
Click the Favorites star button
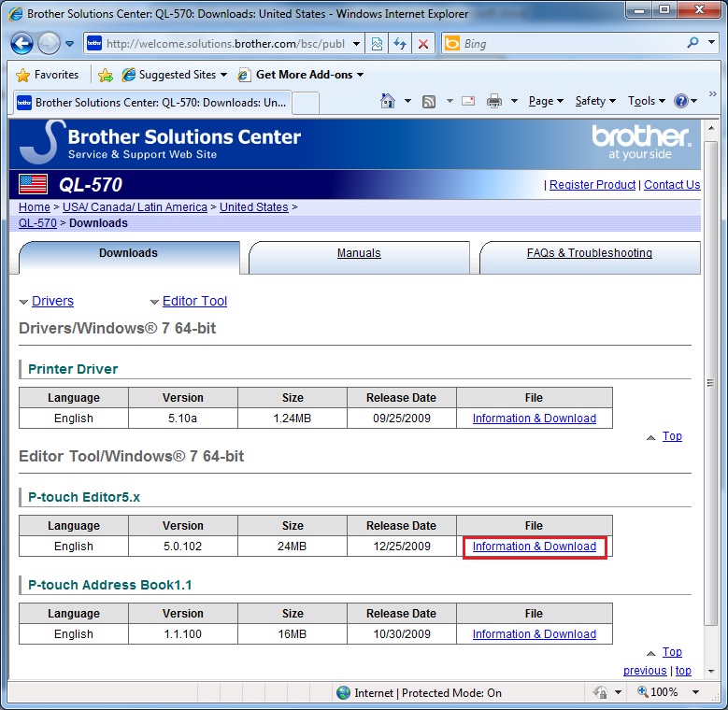49,75
